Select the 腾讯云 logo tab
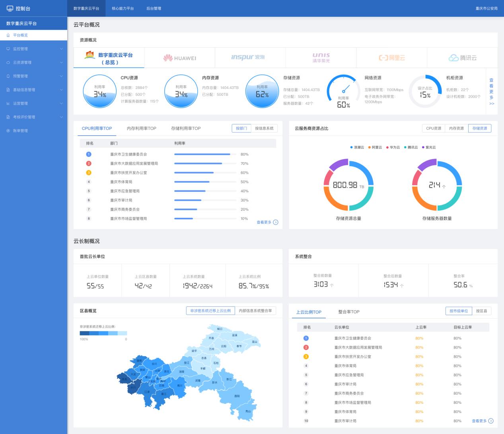 click(463, 58)
